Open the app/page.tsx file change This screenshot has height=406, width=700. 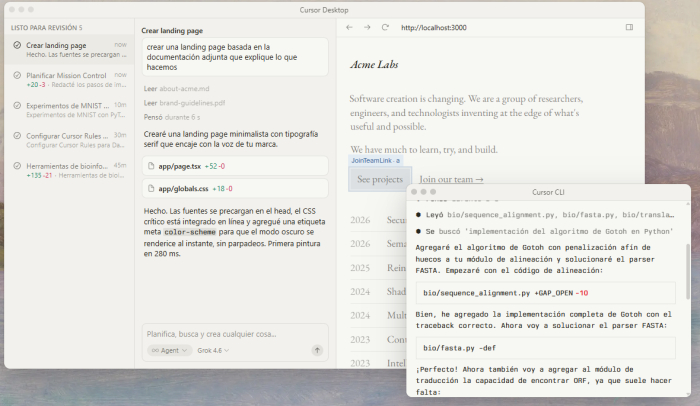click(235, 166)
